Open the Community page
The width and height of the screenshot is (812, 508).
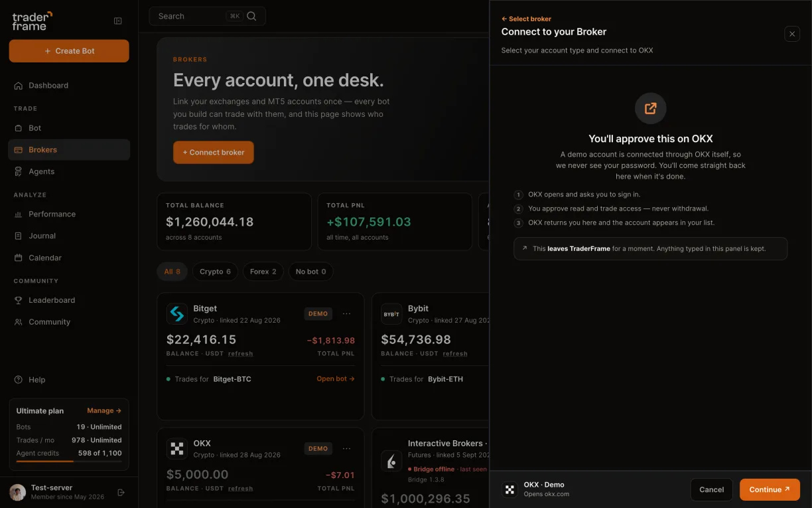[69, 322]
